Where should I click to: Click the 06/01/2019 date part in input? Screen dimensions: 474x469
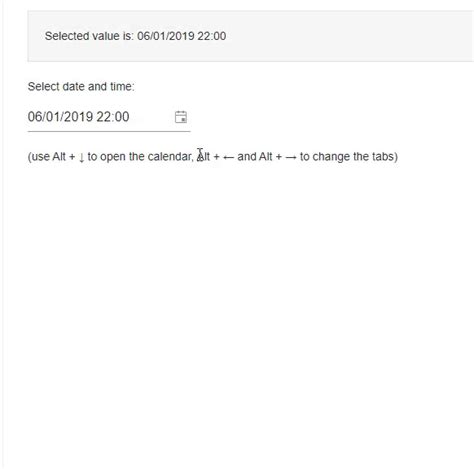(60, 117)
